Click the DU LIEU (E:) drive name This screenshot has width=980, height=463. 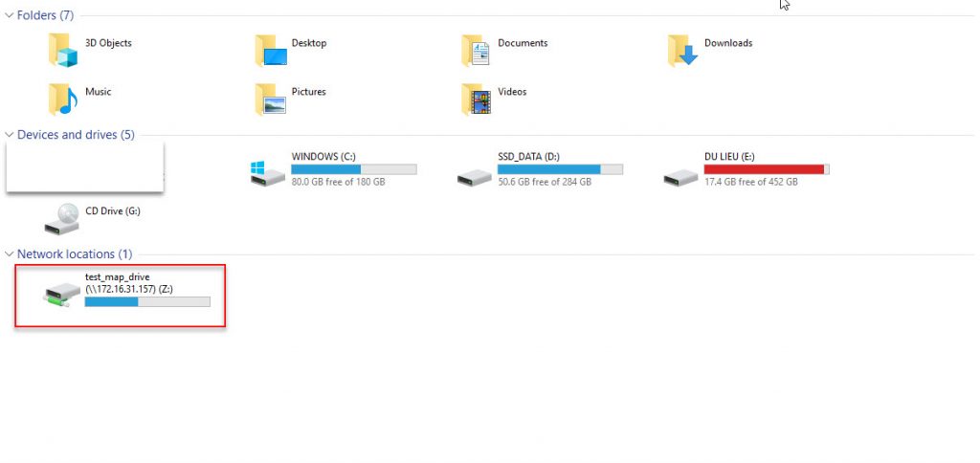(729, 156)
